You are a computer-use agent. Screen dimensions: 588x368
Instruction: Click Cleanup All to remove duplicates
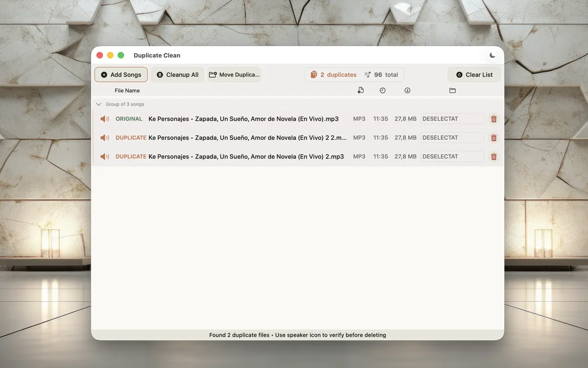point(177,74)
